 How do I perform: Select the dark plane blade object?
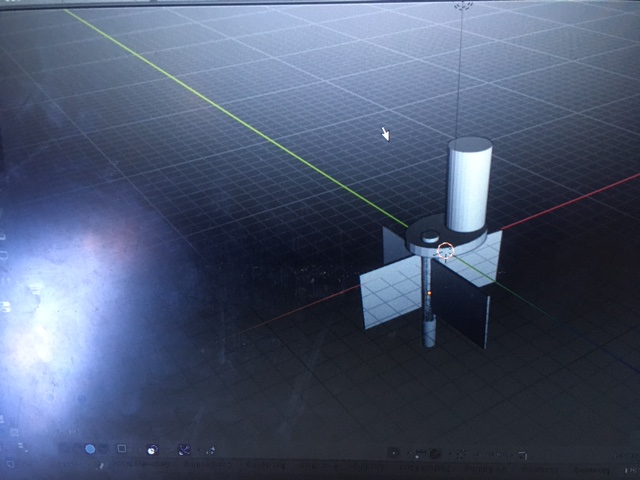click(459, 304)
